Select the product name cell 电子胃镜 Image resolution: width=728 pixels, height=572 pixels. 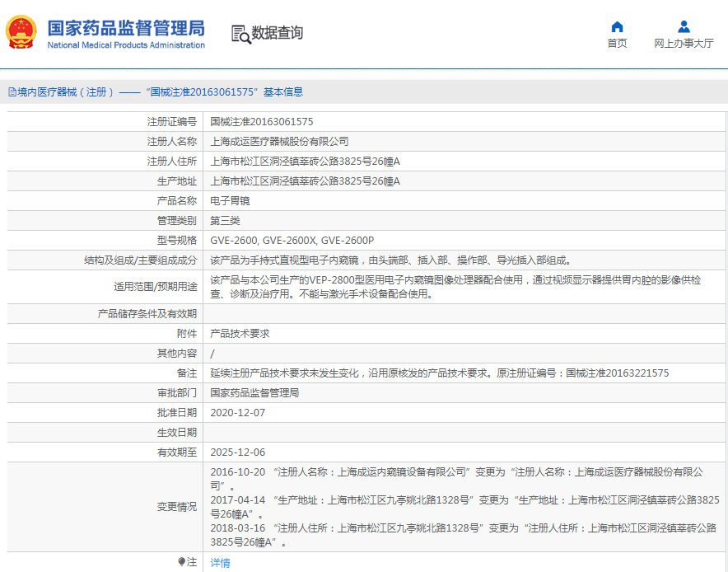[230, 201]
